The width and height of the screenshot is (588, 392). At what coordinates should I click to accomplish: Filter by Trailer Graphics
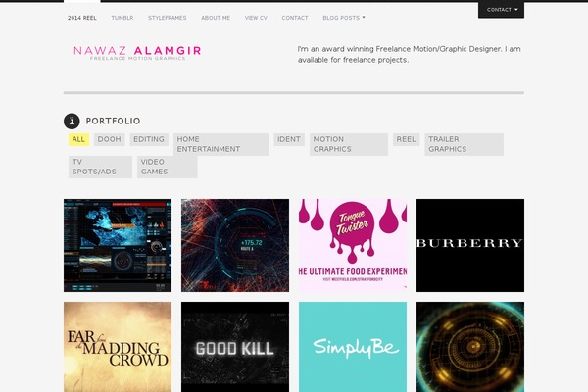click(465, 144)
